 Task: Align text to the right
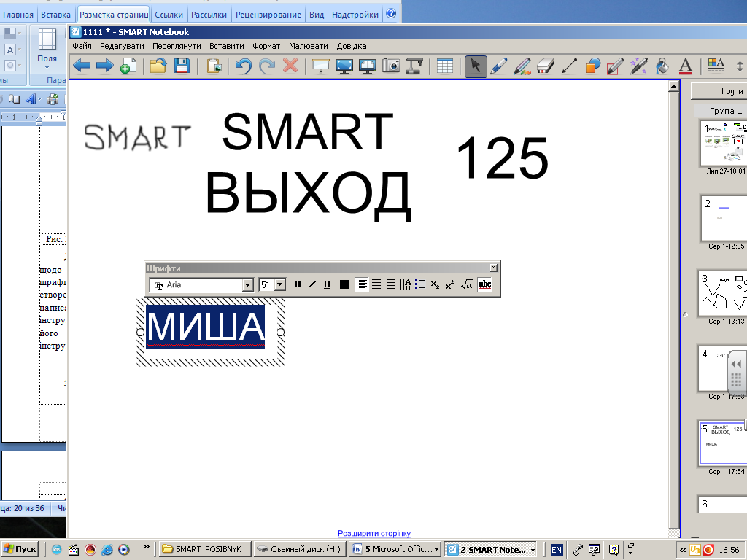pos(391,284)
